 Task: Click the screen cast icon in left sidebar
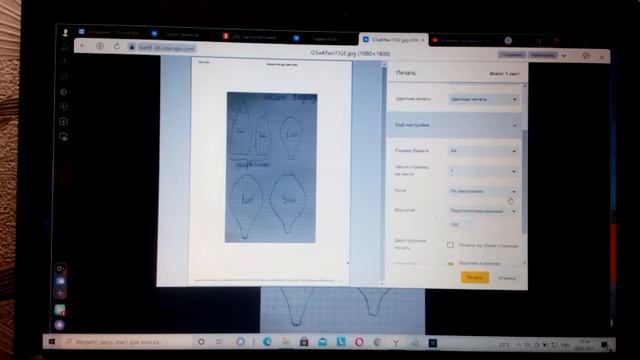tap(63, 137)
